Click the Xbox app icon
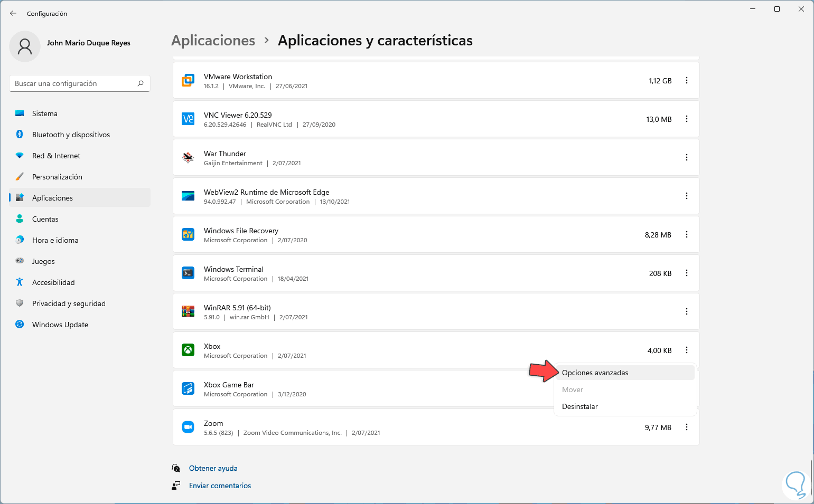The height and width of the screenshot is (504, 814). click(188, 350)
